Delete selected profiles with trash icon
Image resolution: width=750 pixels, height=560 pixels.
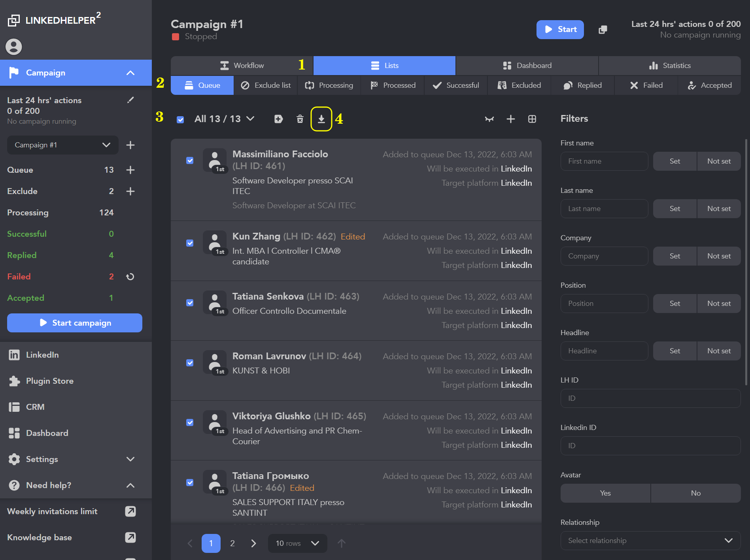coord(300,119)
